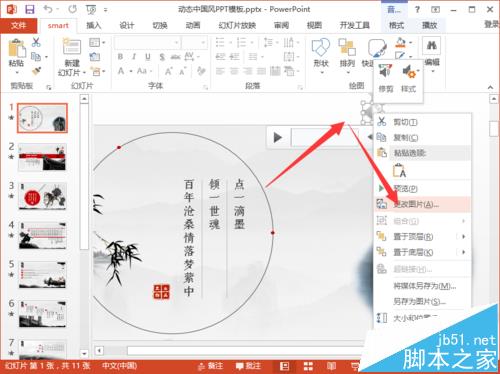Undo the last action
Viewport: 500px width, 374px height.
(48, 9)
